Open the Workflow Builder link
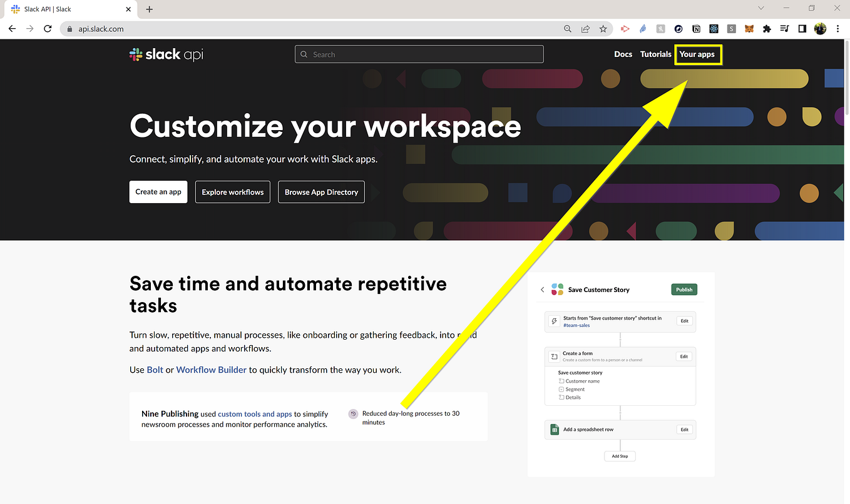This screenshot has height=504, width=850. tap(212, 370)
